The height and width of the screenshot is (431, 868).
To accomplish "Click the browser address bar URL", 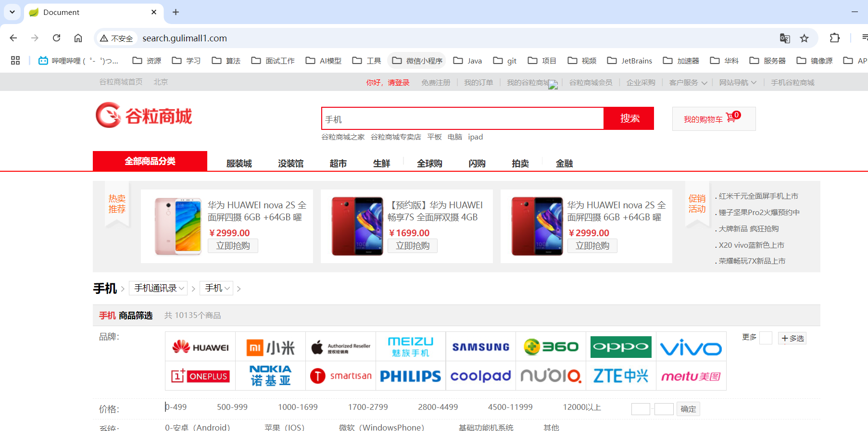I will [185, 38].
